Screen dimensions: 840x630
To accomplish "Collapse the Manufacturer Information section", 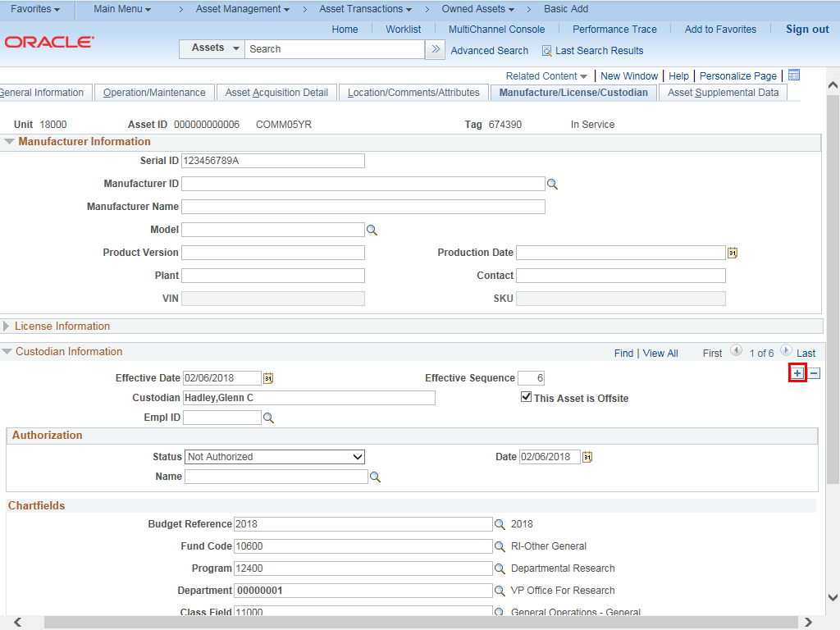I will [x=9, y=142].
